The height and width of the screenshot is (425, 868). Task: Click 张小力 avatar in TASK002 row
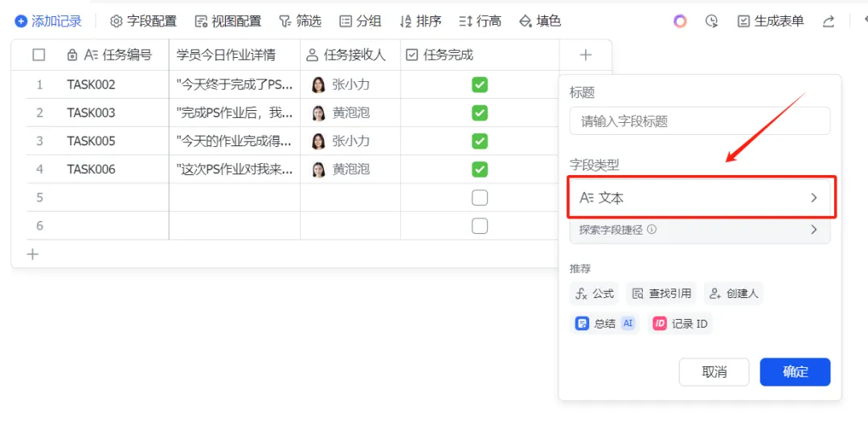318,84
